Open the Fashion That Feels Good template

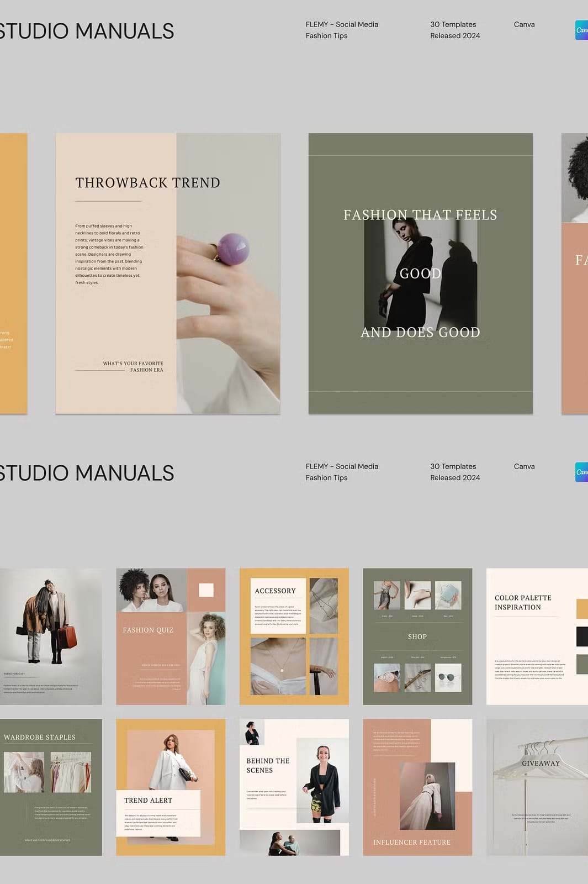[x=421, y=273]
